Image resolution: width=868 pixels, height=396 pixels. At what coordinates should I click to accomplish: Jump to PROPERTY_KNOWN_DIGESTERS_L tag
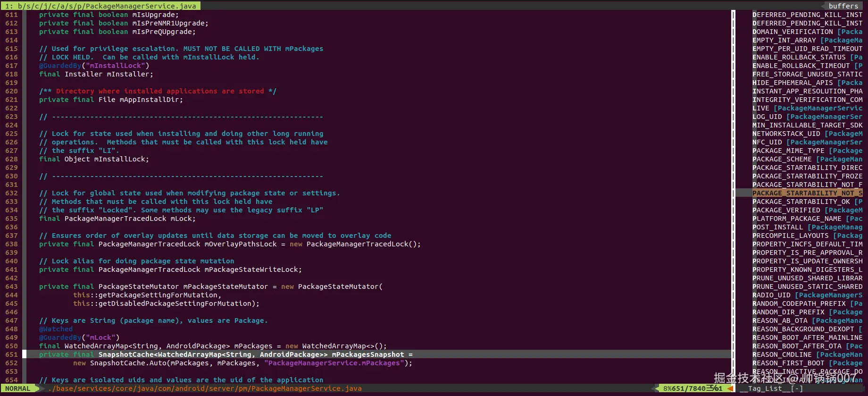coord(807,270)
